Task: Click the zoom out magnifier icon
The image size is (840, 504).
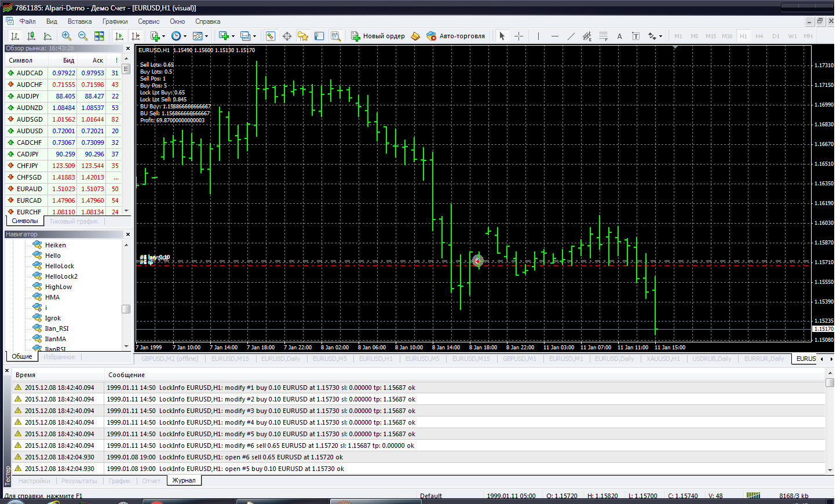Action: click(83, 36)
